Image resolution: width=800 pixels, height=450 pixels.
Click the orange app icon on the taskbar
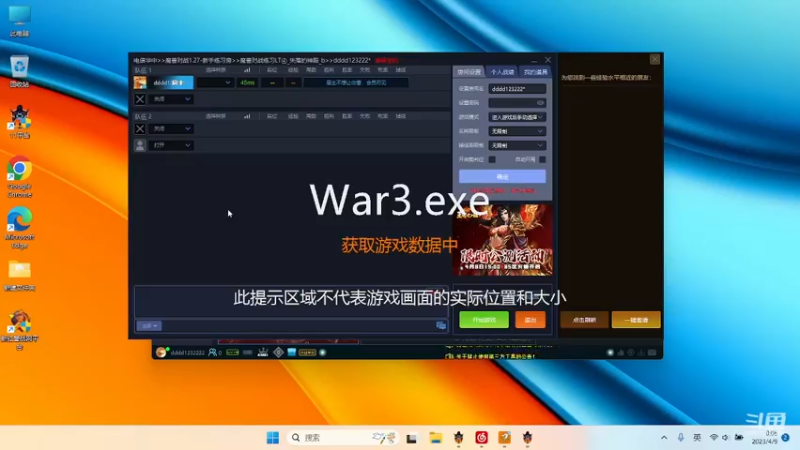point(504,437)
